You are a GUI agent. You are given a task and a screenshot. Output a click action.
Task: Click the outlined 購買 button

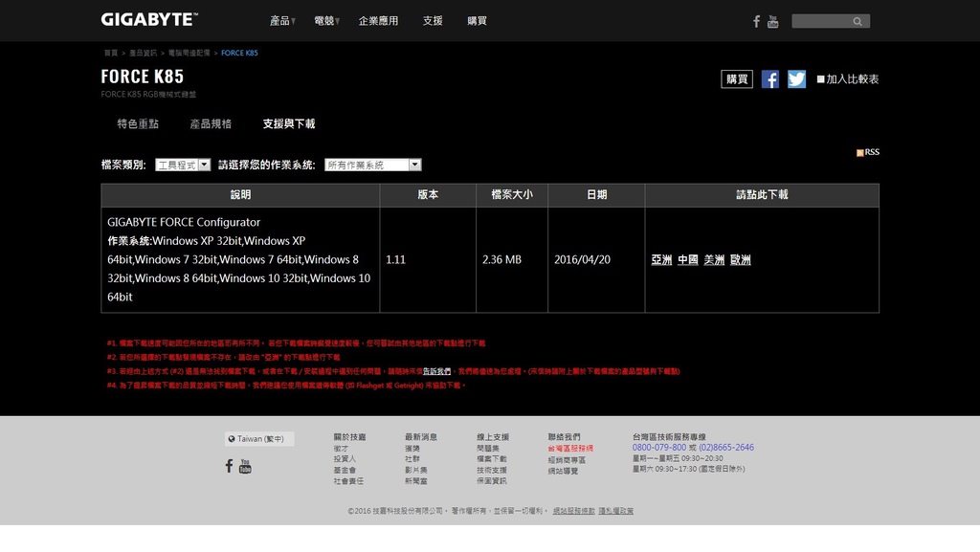pos(737,79)
